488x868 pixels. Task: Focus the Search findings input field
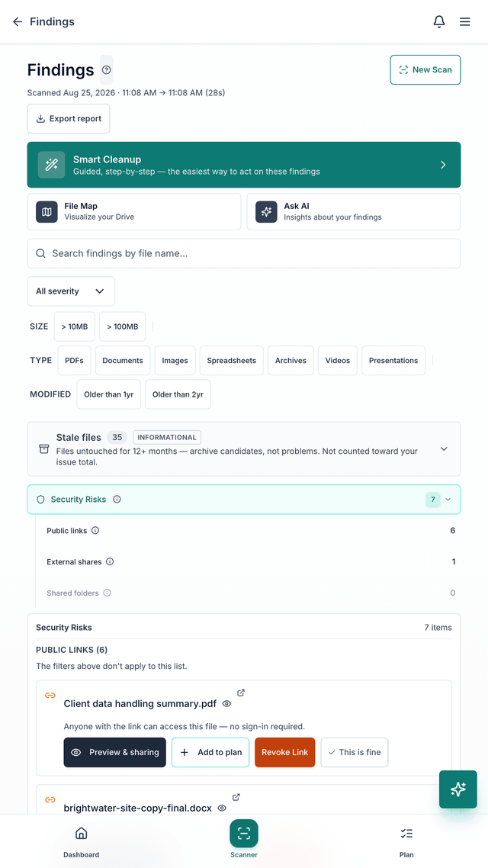244,253
